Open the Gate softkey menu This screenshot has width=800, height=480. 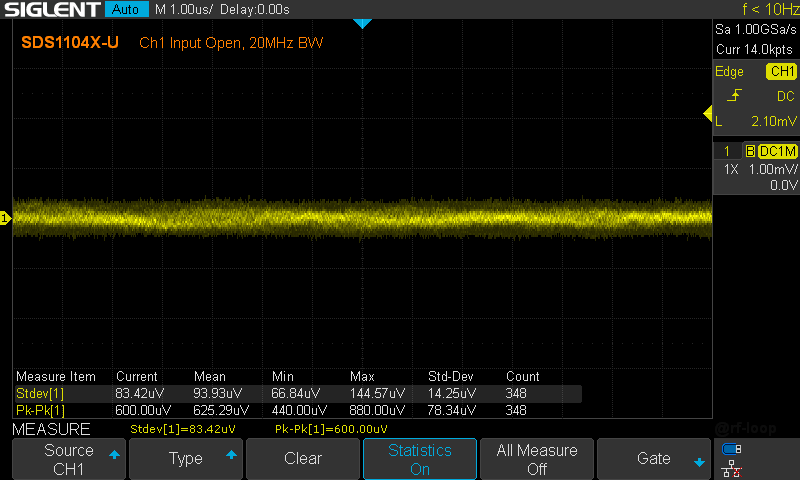point(654,459)
